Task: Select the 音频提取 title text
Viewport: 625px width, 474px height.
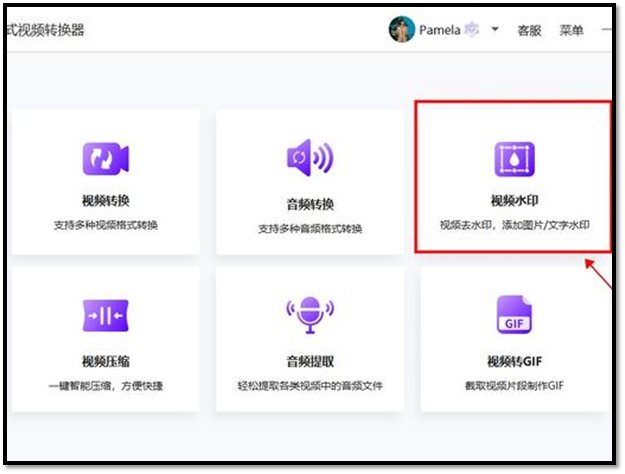Action: [310, 362]
